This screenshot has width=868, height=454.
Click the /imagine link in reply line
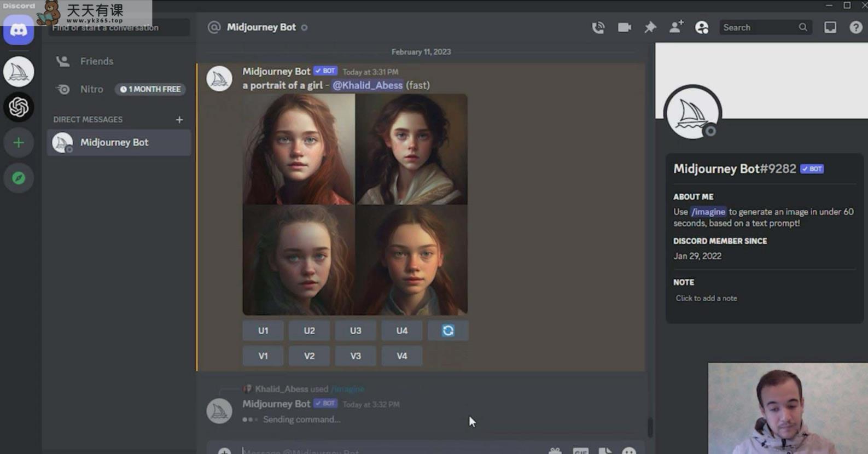tap(348, 389)
